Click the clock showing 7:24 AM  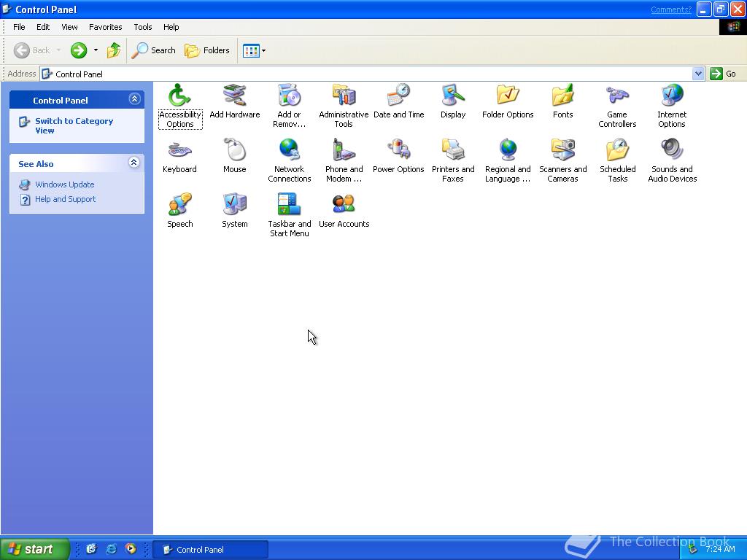coord(720,549)
